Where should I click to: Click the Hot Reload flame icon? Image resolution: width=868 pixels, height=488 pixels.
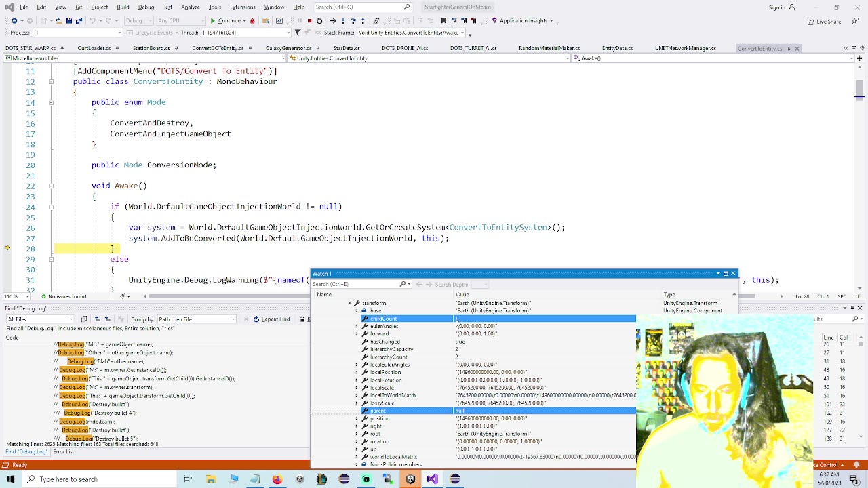tap(252, 21)
